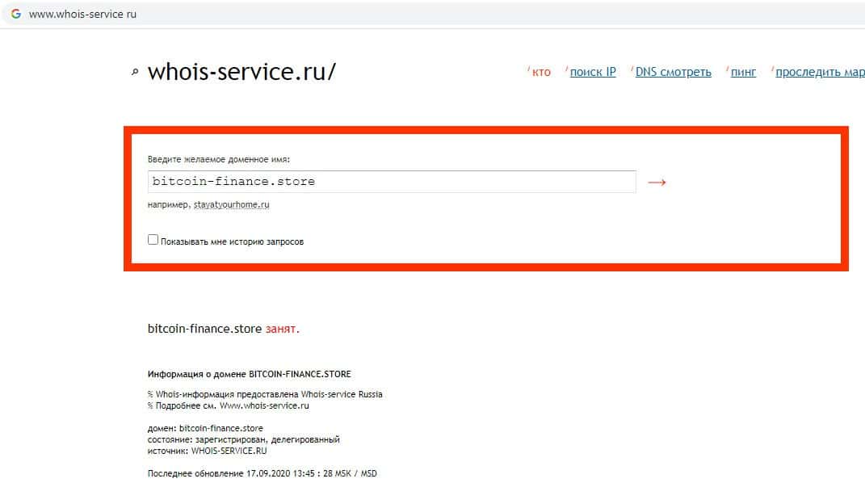Click the heading 'Информация о домене BITCOIN-FINANCE.STORE'
The image size is (865, 504).
[x=250, y=374]
